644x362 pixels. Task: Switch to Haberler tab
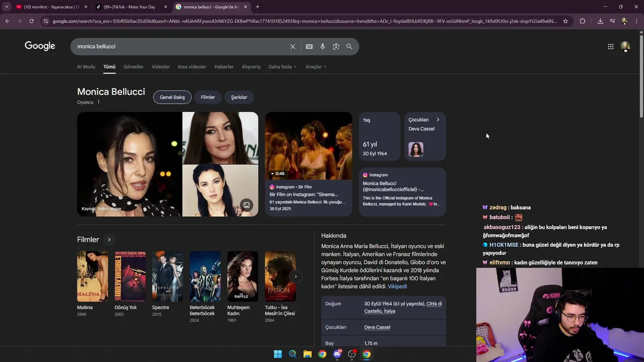click(224, 67)
